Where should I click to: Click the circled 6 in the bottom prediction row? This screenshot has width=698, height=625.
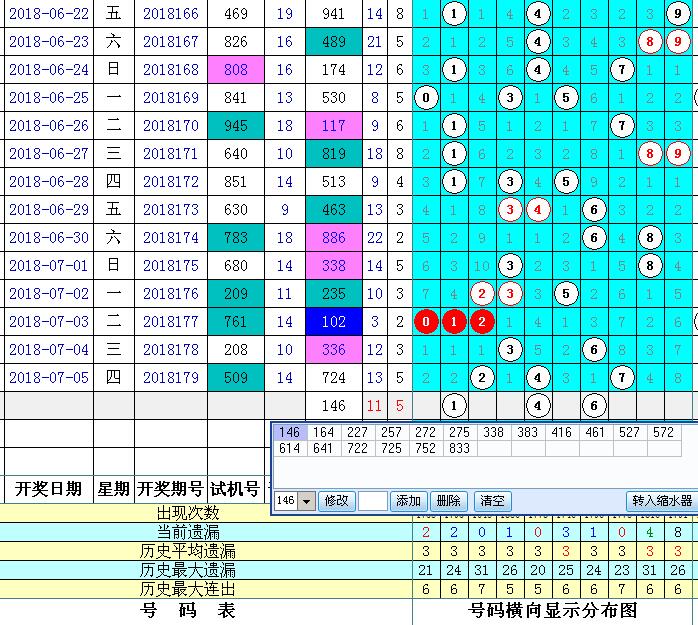594,406
